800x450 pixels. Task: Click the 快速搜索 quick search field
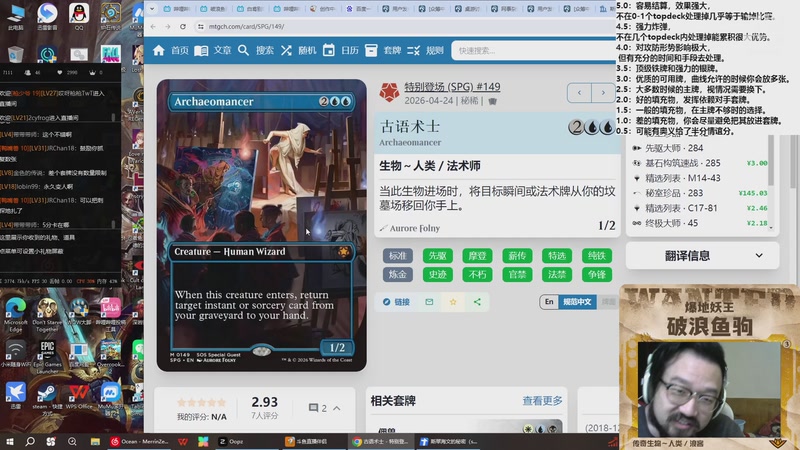tap(533, 51)
